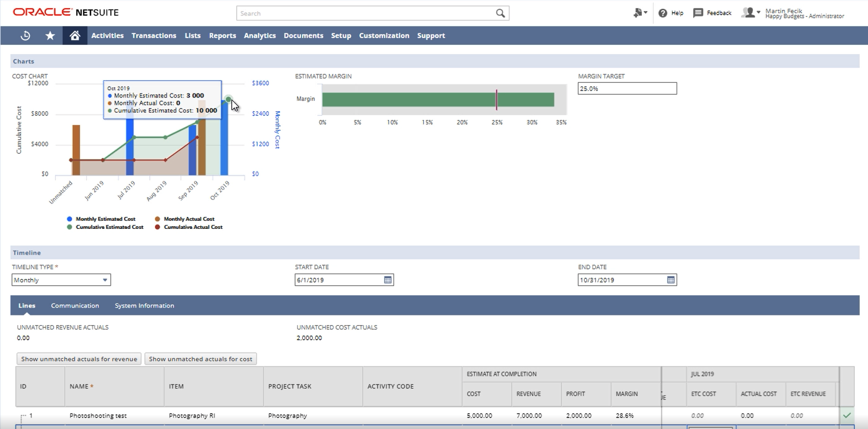Open the Transactions menu

[154, 36]
